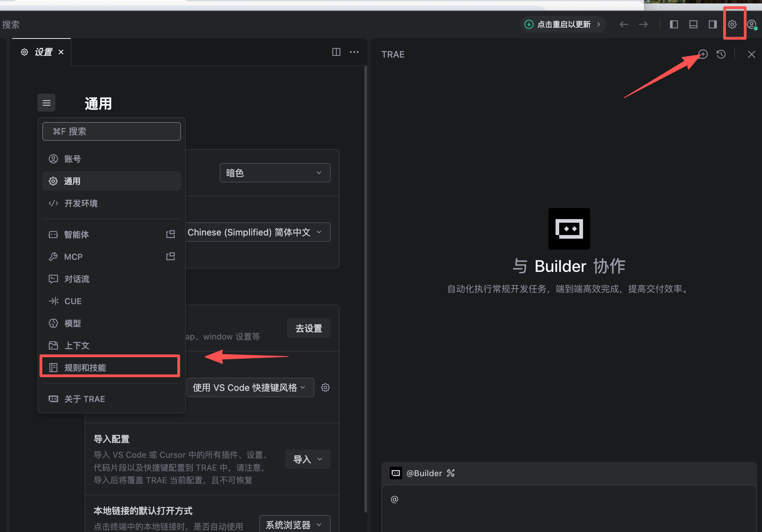Open the 暗色 theme dropdown

click(x=275, y=173)
